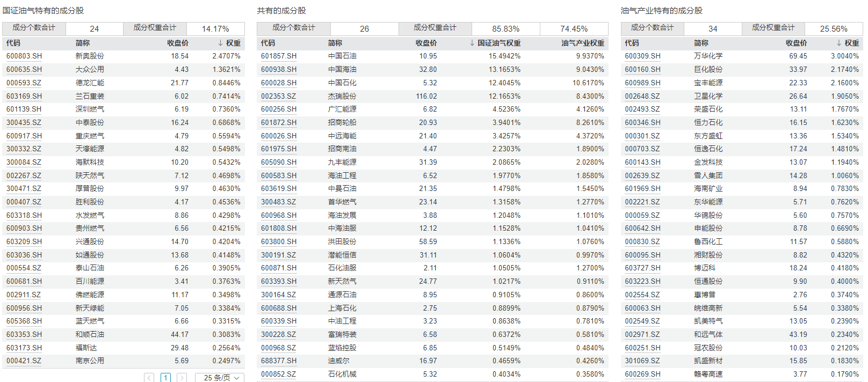This screenshot has width=868, height=382.
Task: Open stock code 002353.SZ link
Action: (x=279, y=96)
